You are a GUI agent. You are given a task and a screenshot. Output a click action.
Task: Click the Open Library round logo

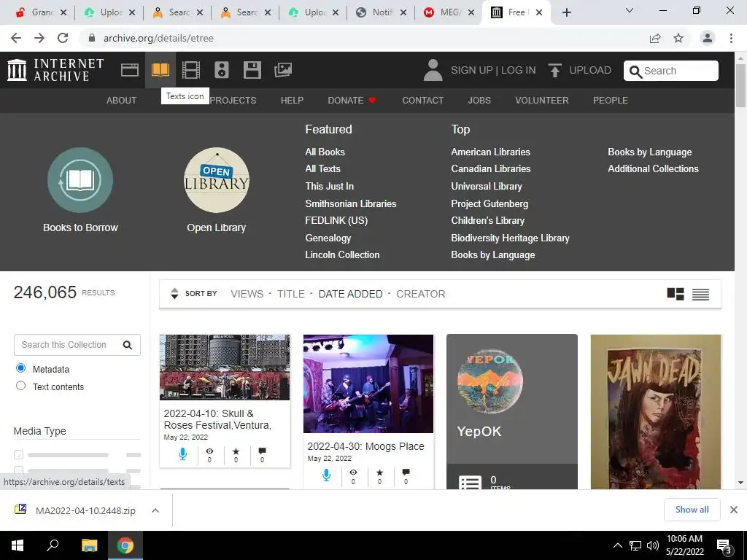click(x=216, y=180)
